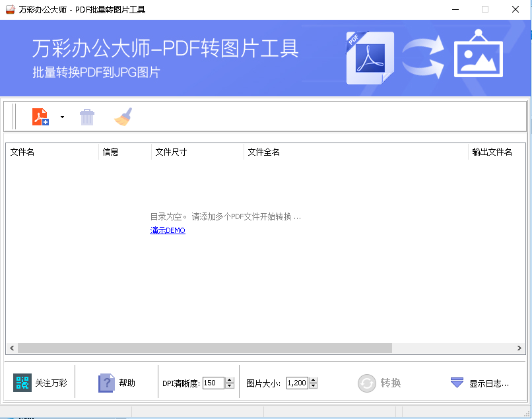Delete selected files with the trash icon
532x419 pixels.
point(86,116)
